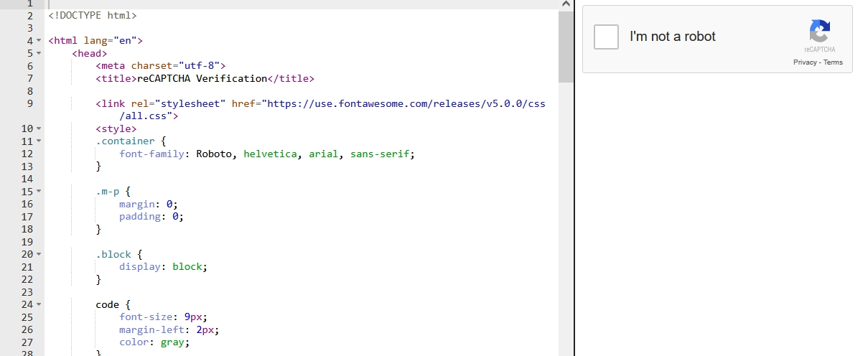This screenshot has height=356, width=868.
Task: Click line number 8 in the gutter
Action: (x=30, y=91)
